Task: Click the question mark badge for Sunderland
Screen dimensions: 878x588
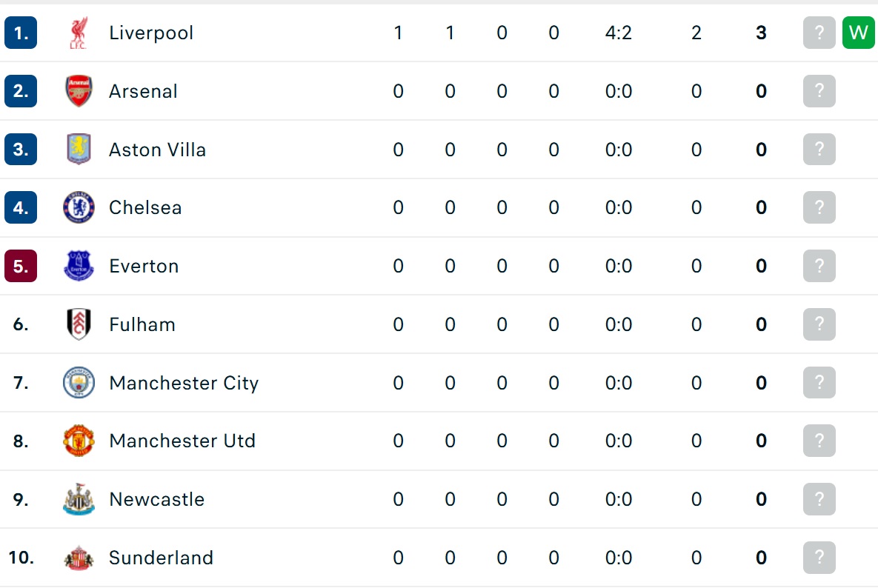Action: [819, 558]
